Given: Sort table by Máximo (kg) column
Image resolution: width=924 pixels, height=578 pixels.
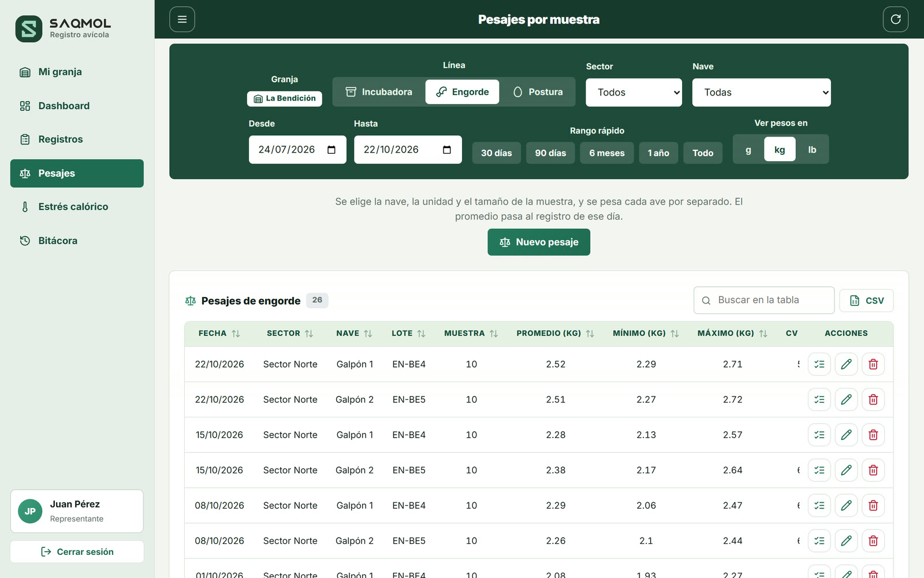Looking at the screenshot, I should (x=732, y=334).
